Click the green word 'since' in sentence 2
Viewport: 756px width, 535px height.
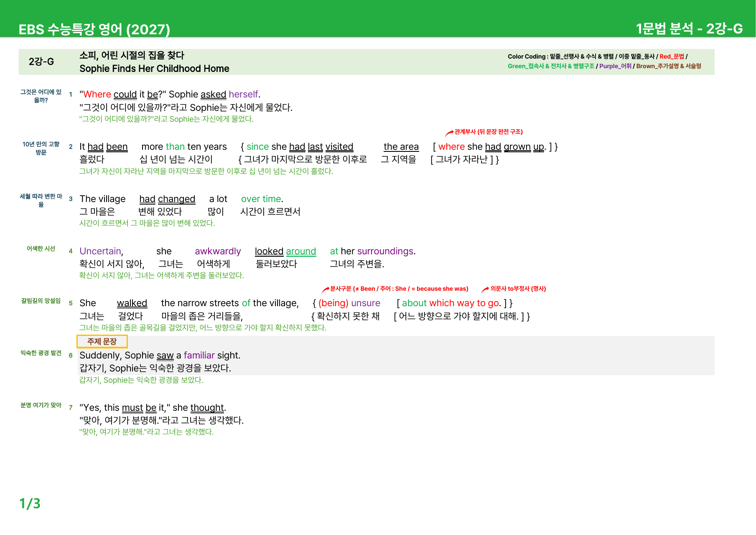point(257,146)
